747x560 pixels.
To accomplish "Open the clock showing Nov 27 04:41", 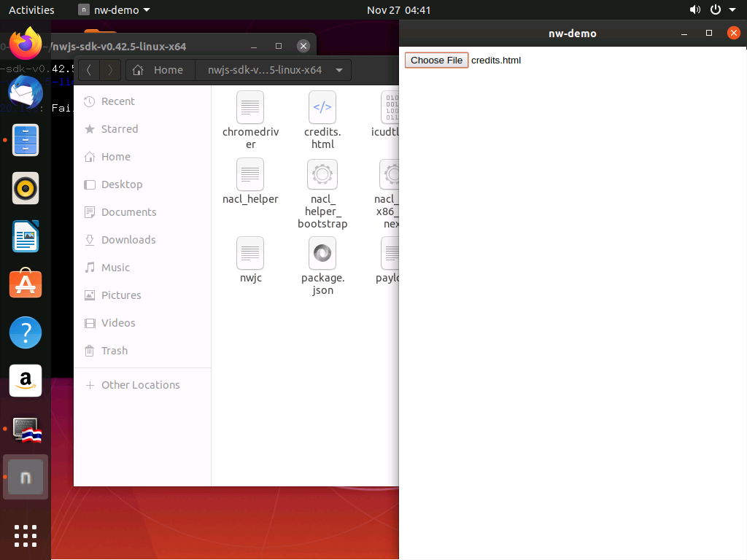I will point(398,9).
